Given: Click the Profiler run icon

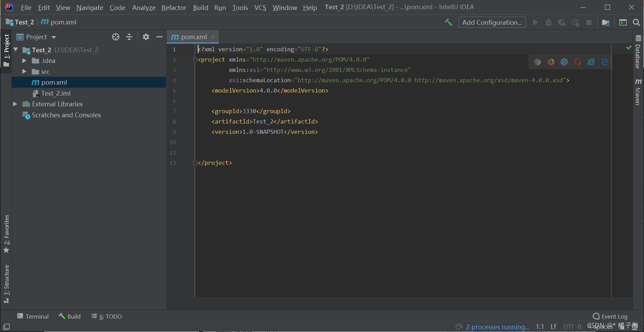Looking at the screenshot, I should pyautogui.click(x=575, y=22).
